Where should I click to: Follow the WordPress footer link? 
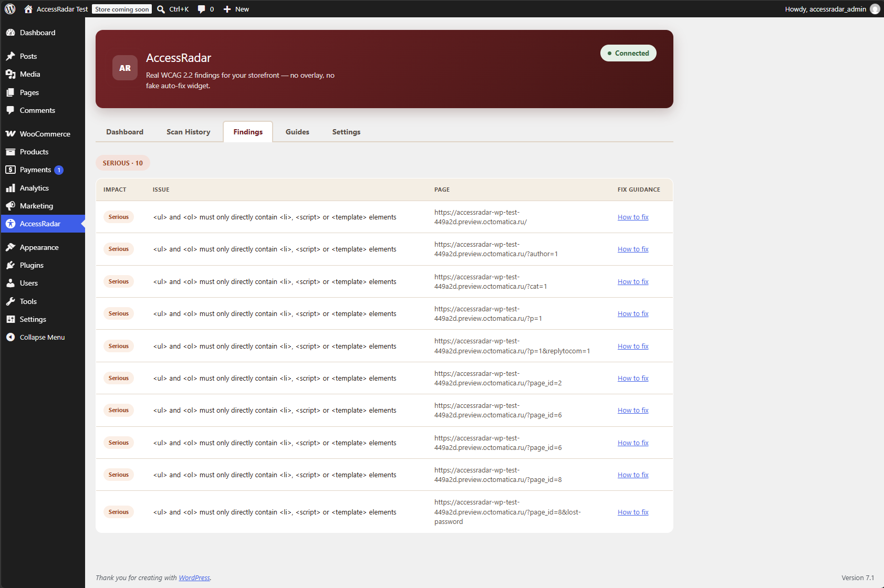tap(194, 577)
